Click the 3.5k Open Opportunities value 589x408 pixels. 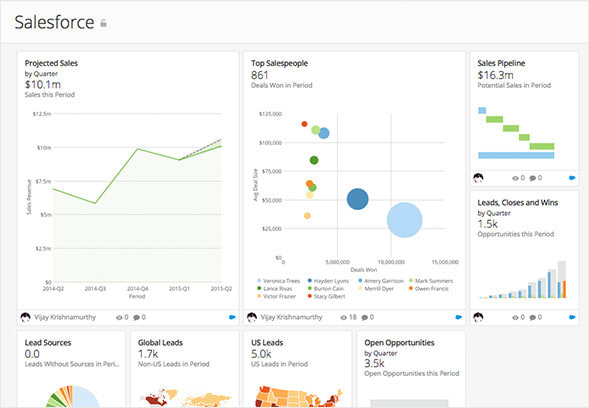pos(374,363)
